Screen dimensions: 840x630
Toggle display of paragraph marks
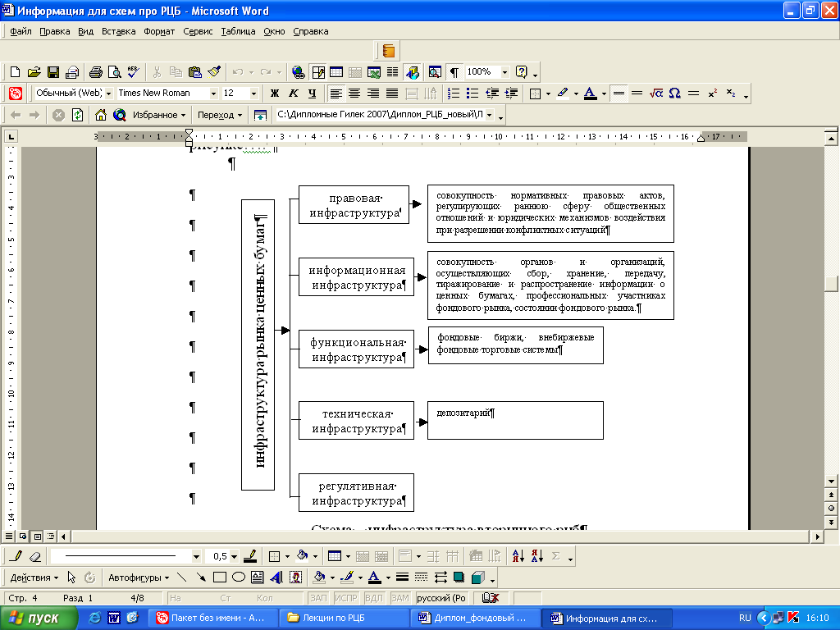pos(454,72)
